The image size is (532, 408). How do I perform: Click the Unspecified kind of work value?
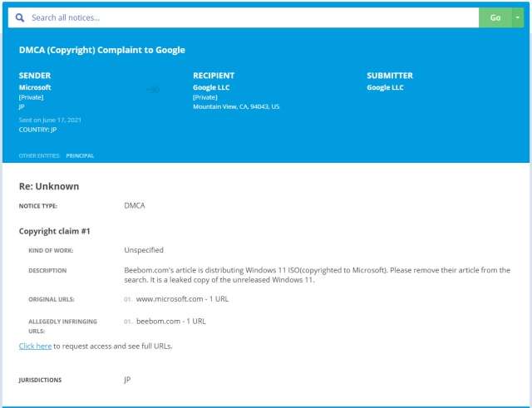coord(144,250)
